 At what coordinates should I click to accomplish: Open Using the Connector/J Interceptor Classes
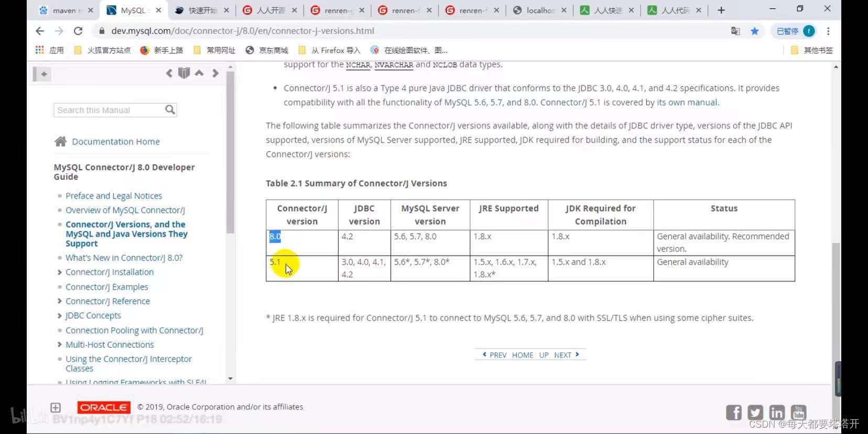click(x=128, y=364)
